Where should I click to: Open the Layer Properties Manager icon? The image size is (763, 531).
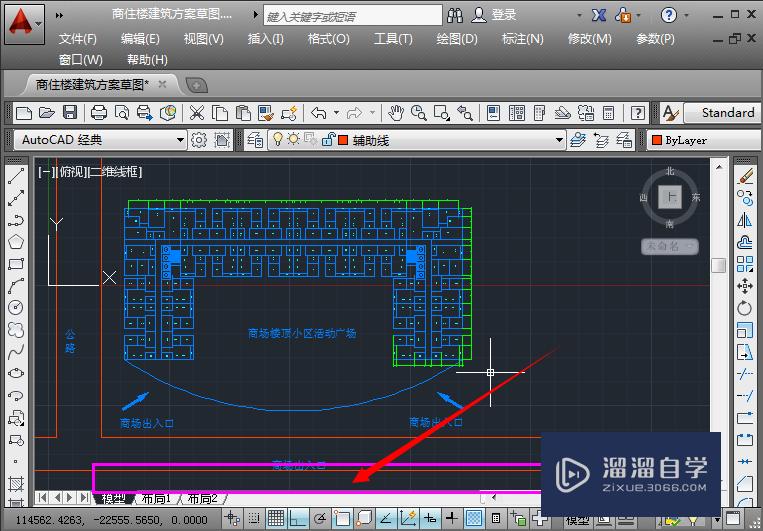tap(255, 140)
